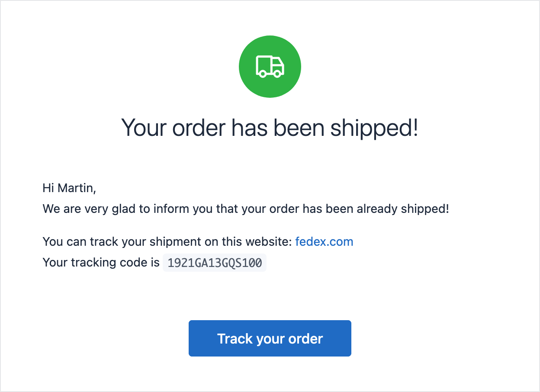Screen dimensions: 540x392
Task: Click the highlighted tracking code box
Action: [x=214, y=262]
